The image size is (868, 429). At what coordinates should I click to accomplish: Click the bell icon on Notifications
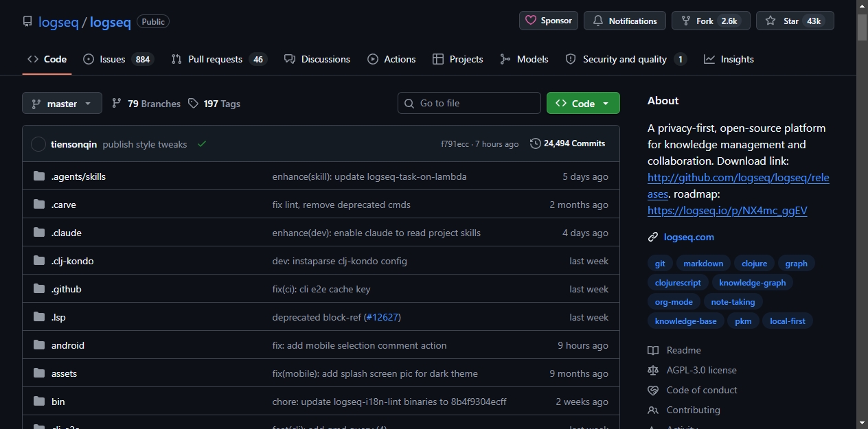pos(597,21)
